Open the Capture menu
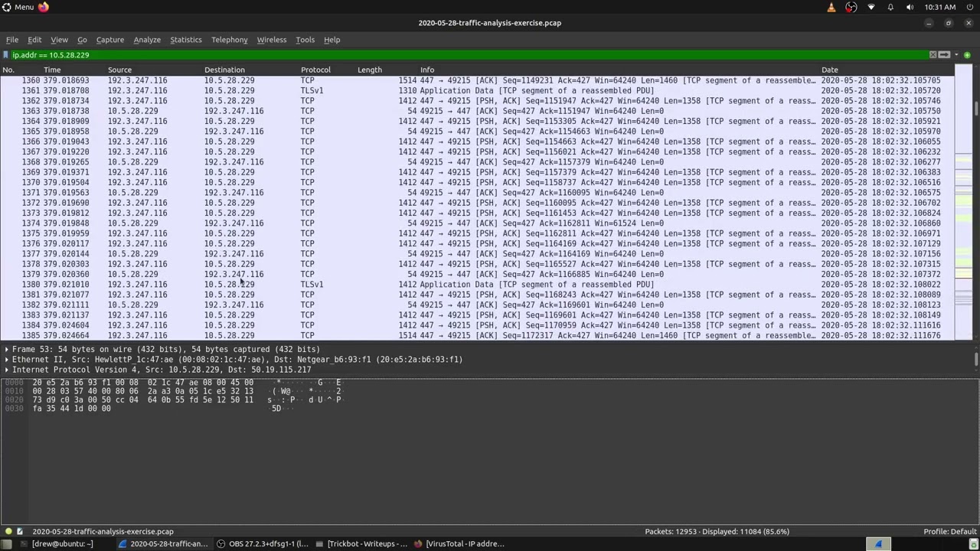The height and width of the screenshot is (551, 980). (109, 40)
